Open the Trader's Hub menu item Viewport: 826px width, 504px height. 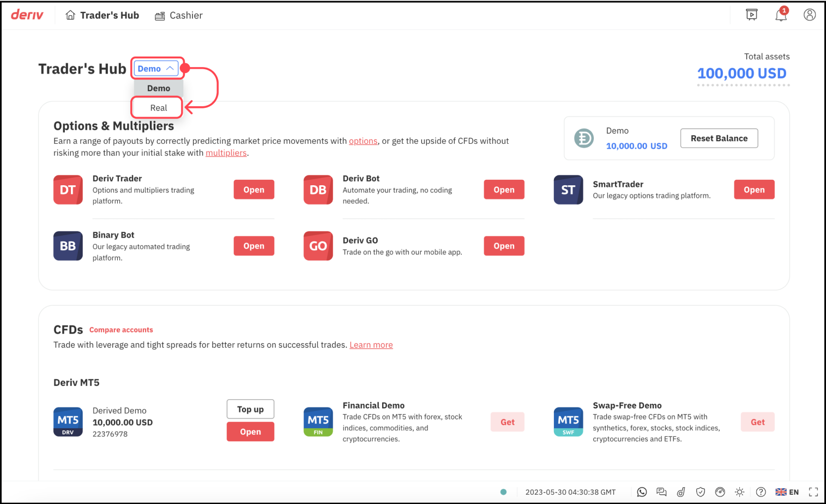point(103,15)
